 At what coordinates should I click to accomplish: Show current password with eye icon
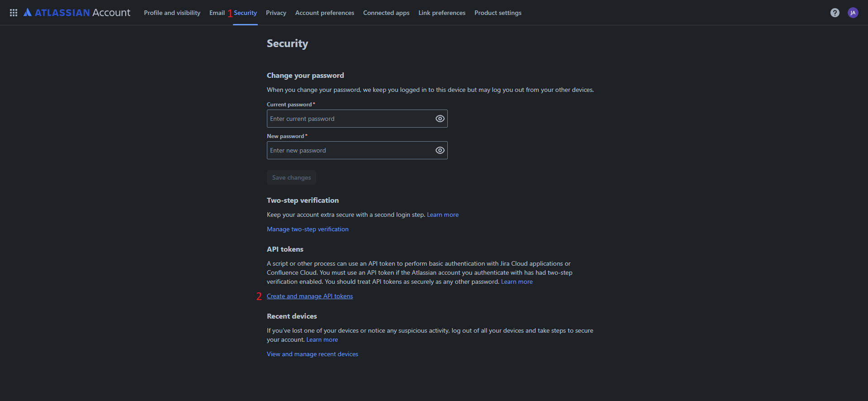click(x=440, y=119)
